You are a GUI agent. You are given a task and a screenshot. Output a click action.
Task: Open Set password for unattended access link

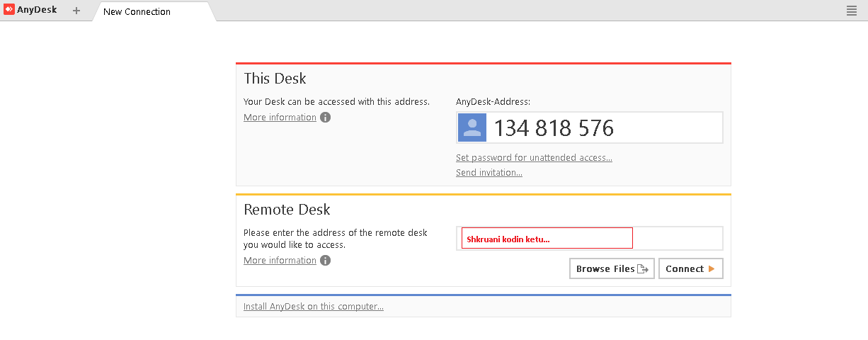click(534, 158)
